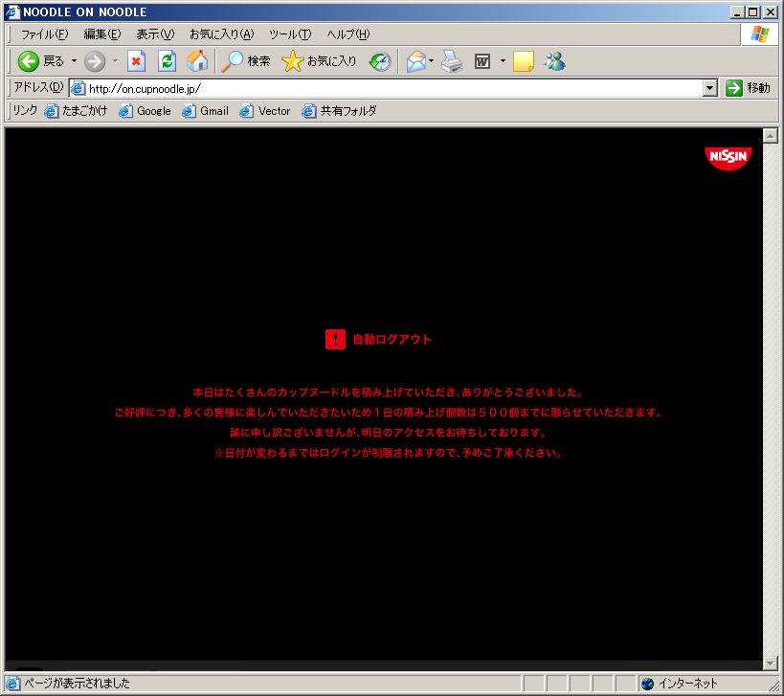Click the Stop loading icon
The height and width of the screenshot is (696, 784).
tap(136, 61)
